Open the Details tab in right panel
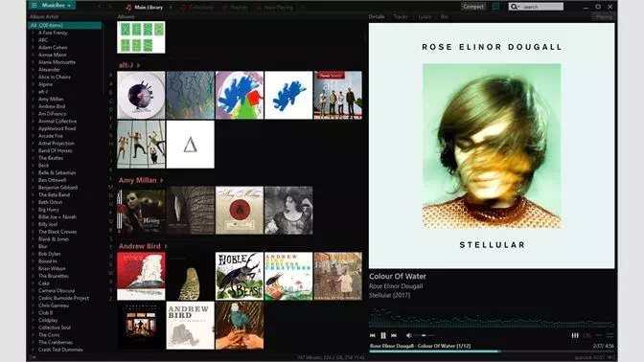644x362 pixels. (x=377, y=17)
